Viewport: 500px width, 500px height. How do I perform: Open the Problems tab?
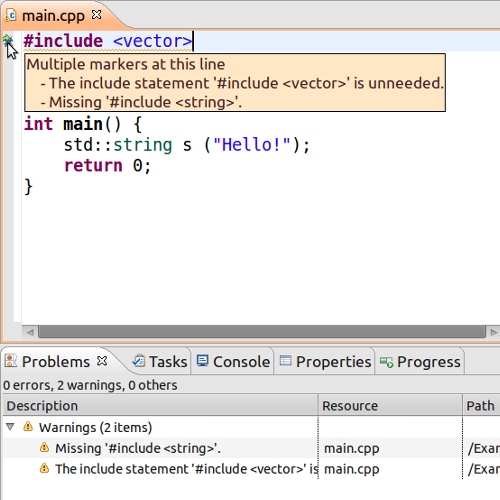coord(56,362)
